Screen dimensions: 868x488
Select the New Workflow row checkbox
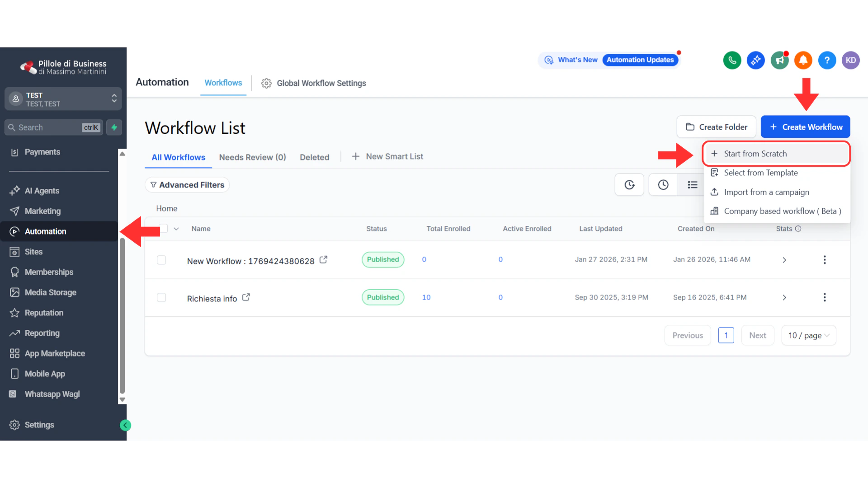[161, 259]
